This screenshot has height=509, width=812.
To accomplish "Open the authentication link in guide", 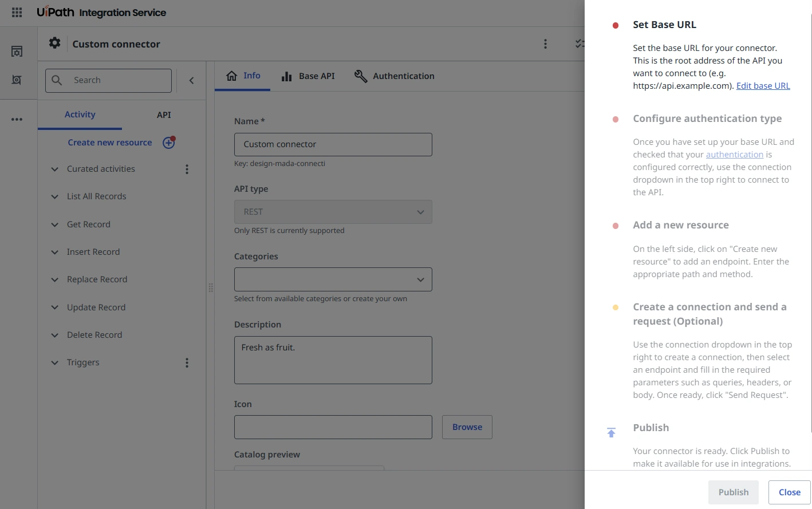I will coord(735,155).
